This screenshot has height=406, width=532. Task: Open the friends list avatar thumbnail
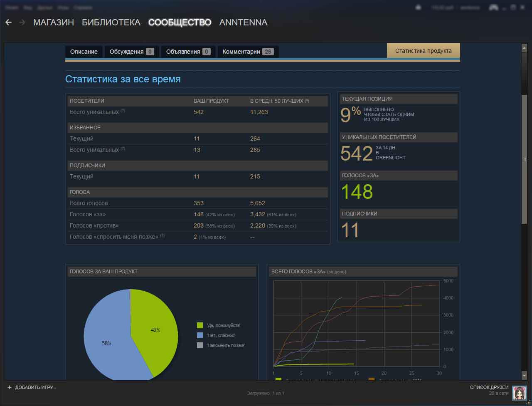(x=519, y=393)
